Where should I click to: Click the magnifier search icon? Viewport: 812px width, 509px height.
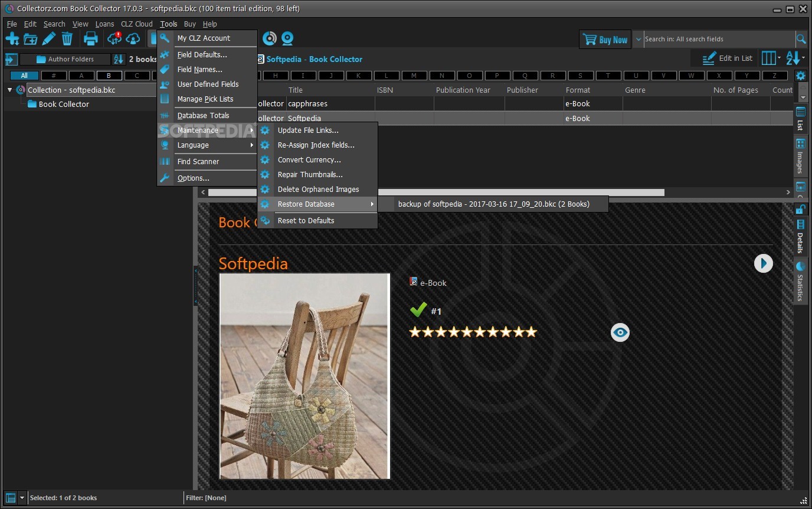pos(801,39)
